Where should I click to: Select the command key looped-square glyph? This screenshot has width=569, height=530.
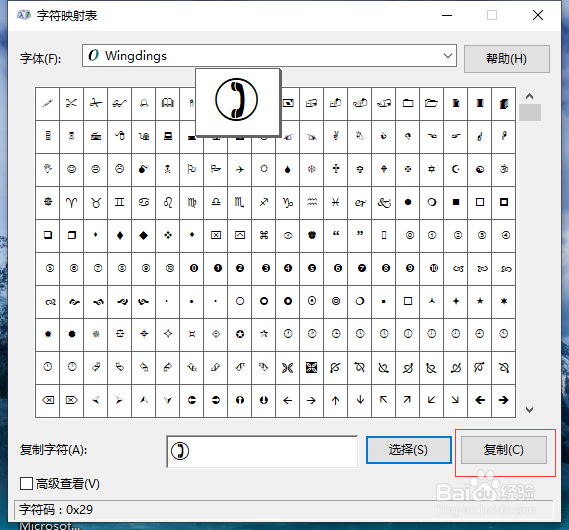tap(264, 236)
